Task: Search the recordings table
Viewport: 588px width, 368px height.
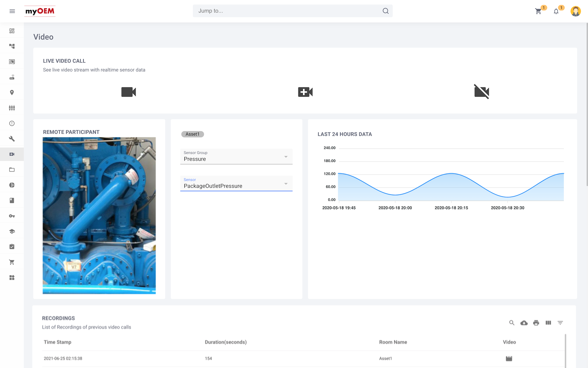Action: [512, 323]
